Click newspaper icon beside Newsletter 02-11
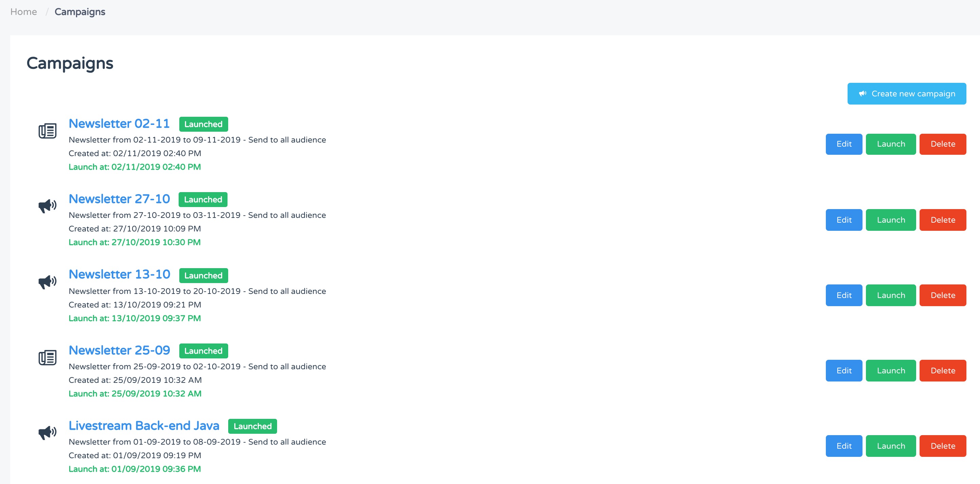980x484 pixels. 48,131
